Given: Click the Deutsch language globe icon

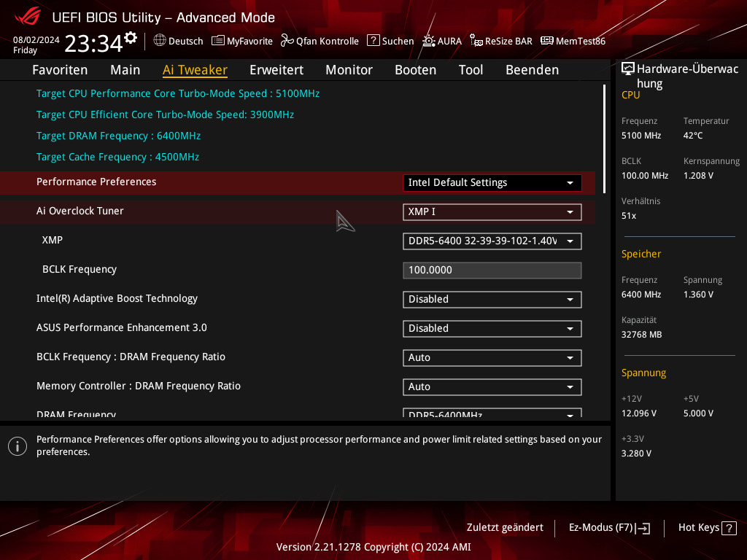Looking at the screenshot, I should coord(160,41).
